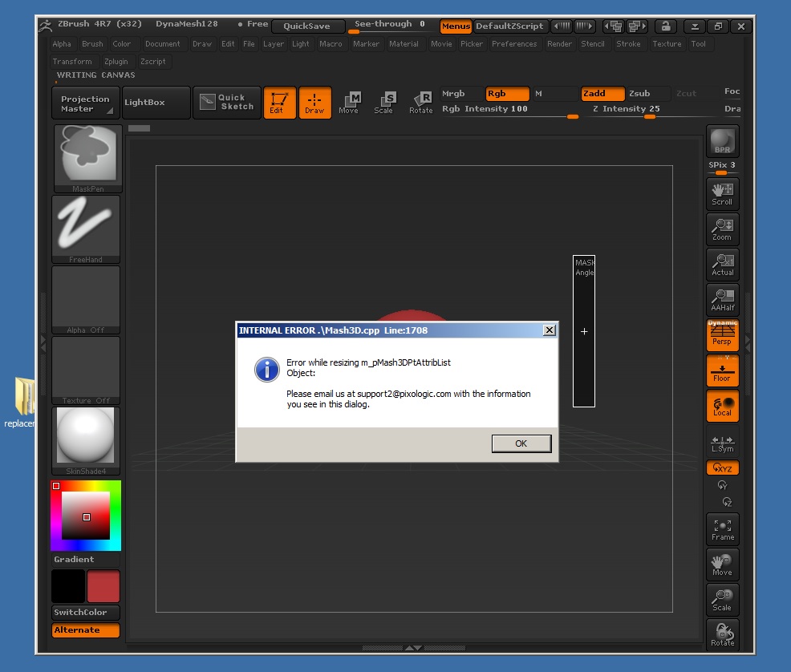The image size is (791, 672).
Task: Select the Scale transform tool in top shelf
Action: (x=384, y=103)
